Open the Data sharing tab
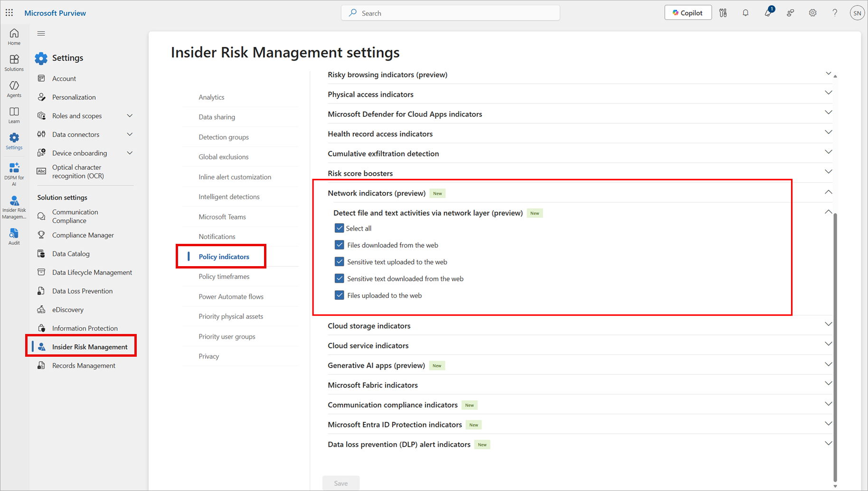Screen dimensions: 868x491 pos(217,117)
